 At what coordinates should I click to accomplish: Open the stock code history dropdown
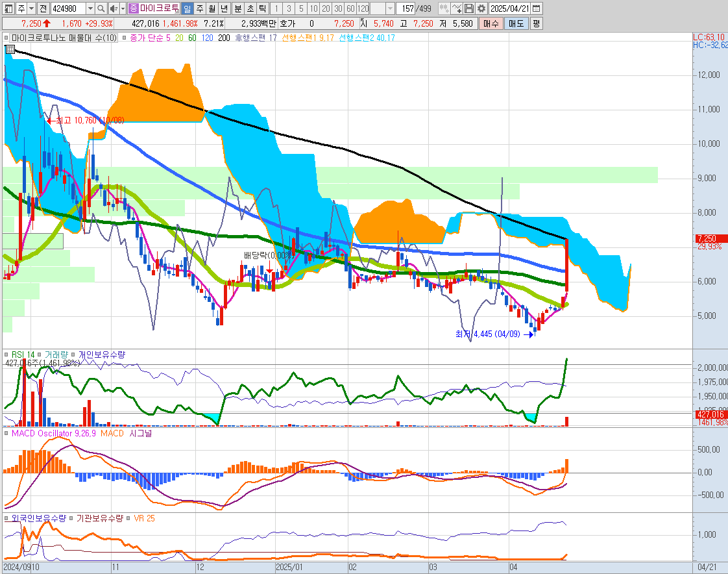pyautogui.click(x=91, y=8)
